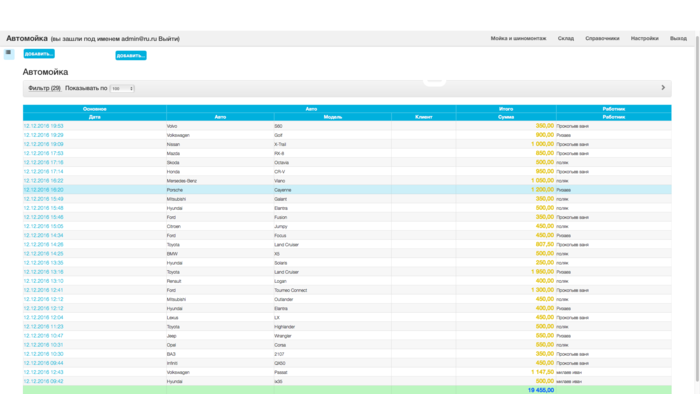700x394 pixels.
Task: Open the Мойка и шиномонтаж menu
Action: 518,38
